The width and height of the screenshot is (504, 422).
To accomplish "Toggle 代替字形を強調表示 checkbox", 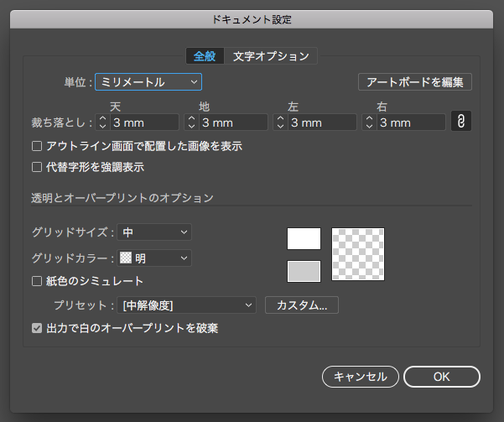I will [x=37, y=167].
